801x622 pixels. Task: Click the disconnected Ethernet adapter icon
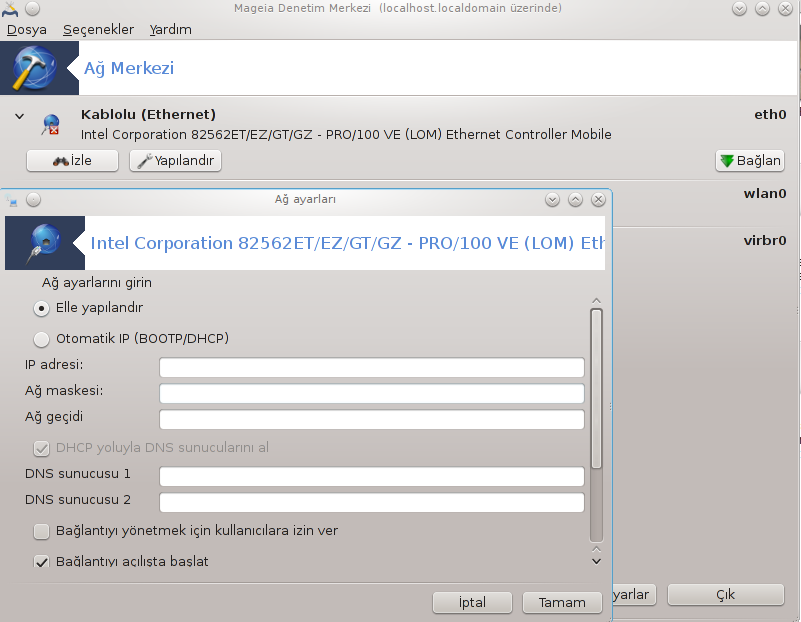[51, 125]
